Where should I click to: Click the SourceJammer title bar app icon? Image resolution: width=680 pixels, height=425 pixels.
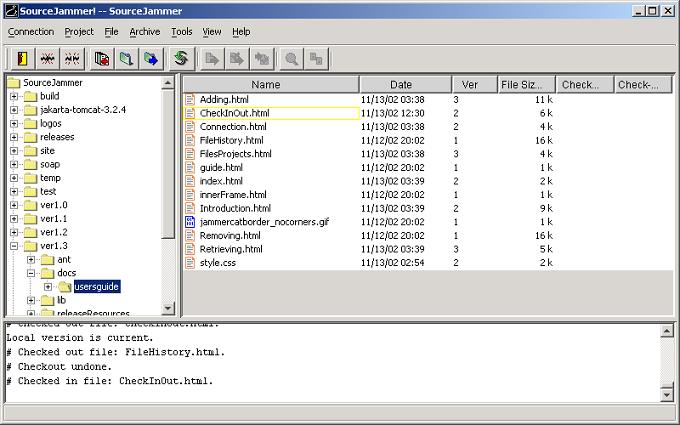11,11
